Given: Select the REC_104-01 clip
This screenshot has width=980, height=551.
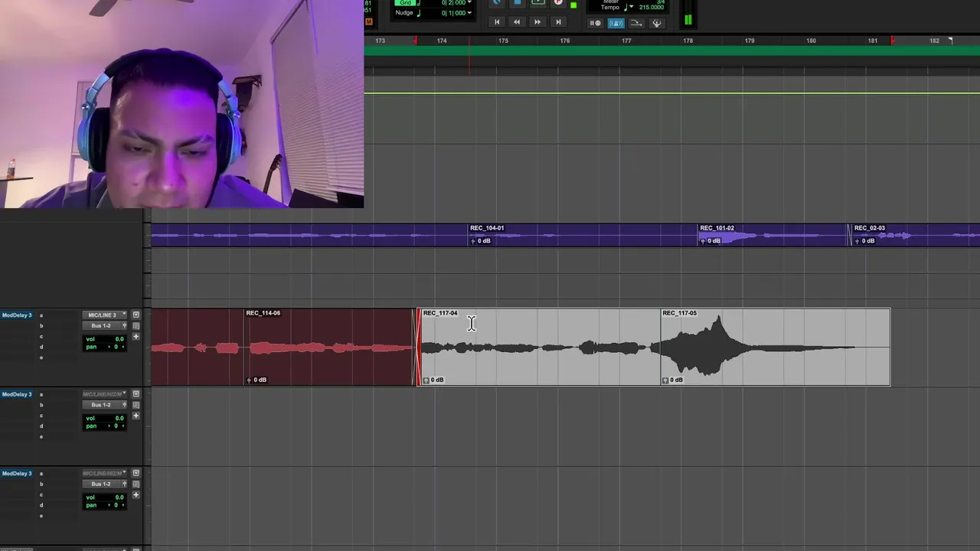Looking at the screenshot, I should tap(582, 235).
